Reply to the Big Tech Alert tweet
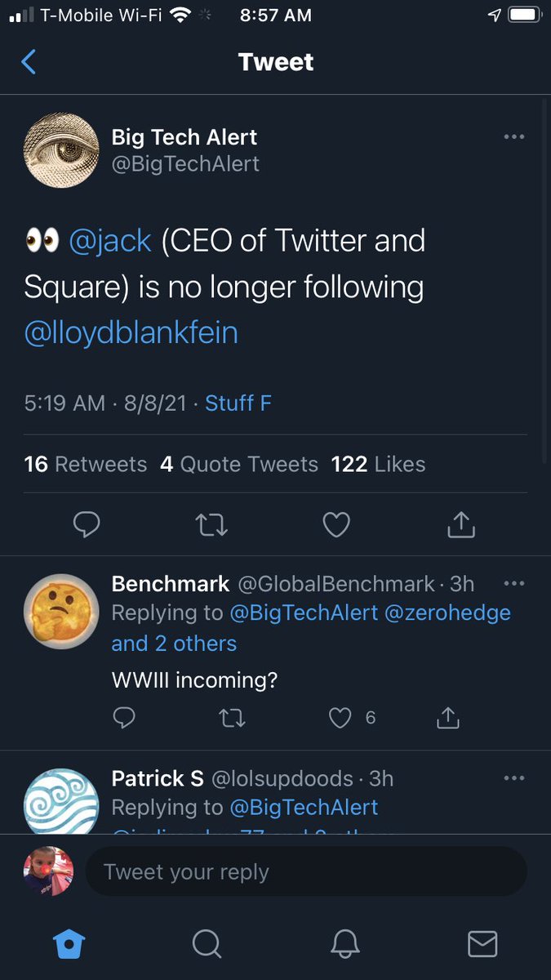This screenshot has height=980, width=551. coord(87,524)
